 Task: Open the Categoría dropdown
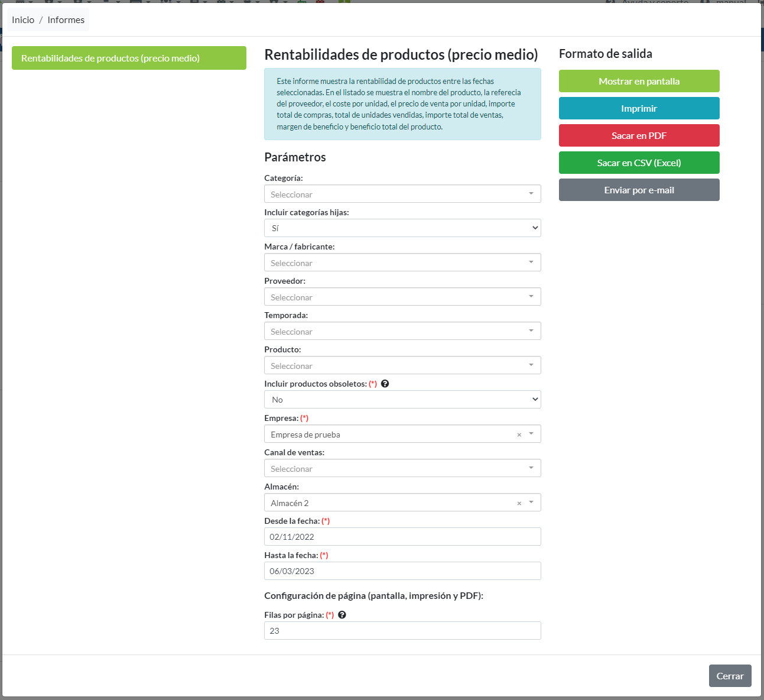402,194
